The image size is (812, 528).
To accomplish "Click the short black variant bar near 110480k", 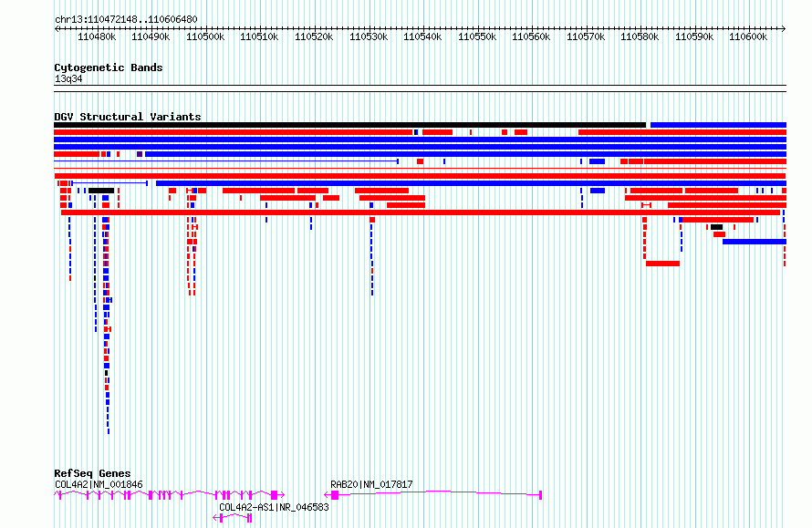I will pyautogui.click(x=101, y=191).
